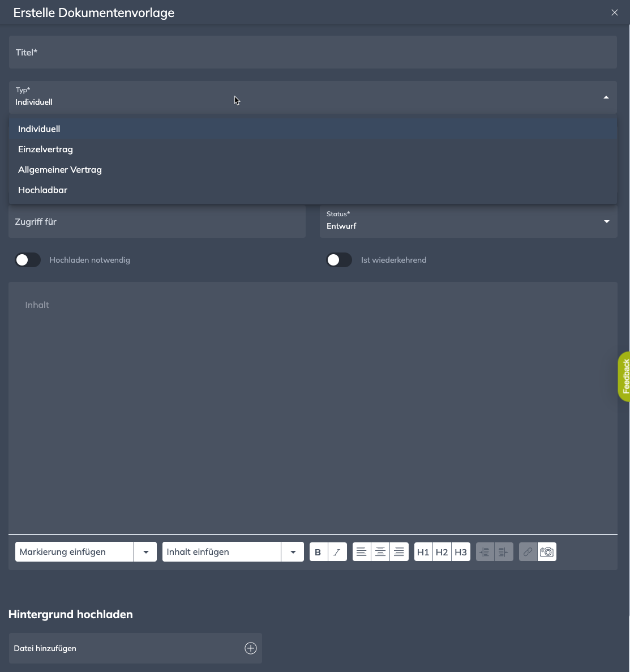This screenshot has height=672, width=630.
Task: Toggle 'Ist wiederkehrend' switch on
Action: [339, 260]
